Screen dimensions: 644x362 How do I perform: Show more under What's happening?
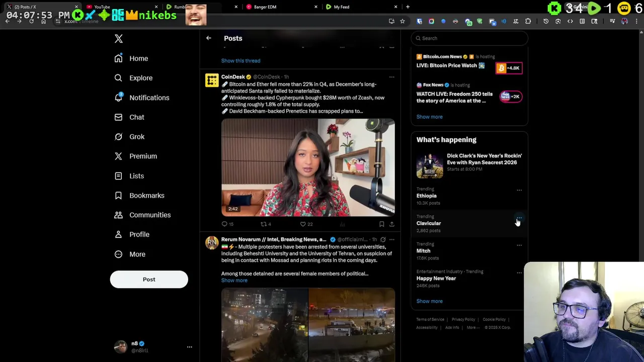point(429,301)
